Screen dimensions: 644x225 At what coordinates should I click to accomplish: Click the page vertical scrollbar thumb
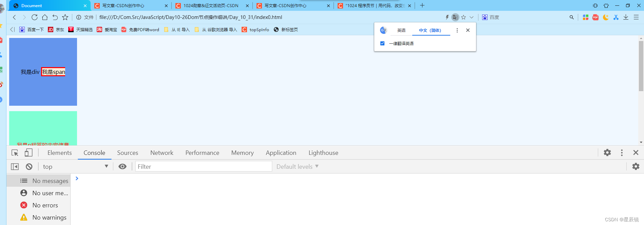coord(641,66)
